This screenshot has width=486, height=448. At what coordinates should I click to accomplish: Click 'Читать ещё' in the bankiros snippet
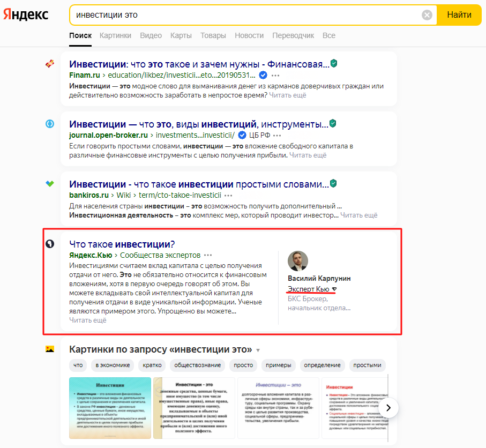359,215
